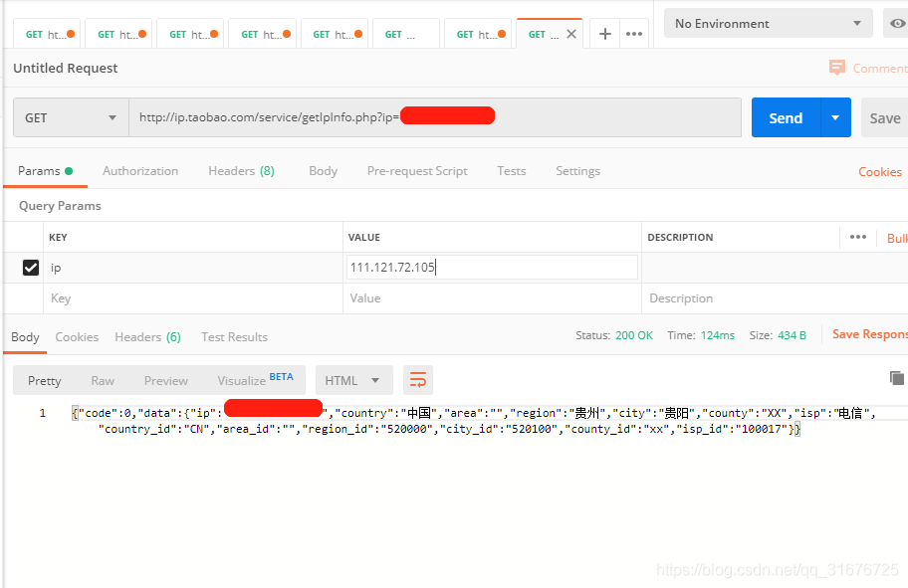Viewport: 908px width, 588px height.
Task: Open a new request tab with plus icon
Action: coord(604,34)
